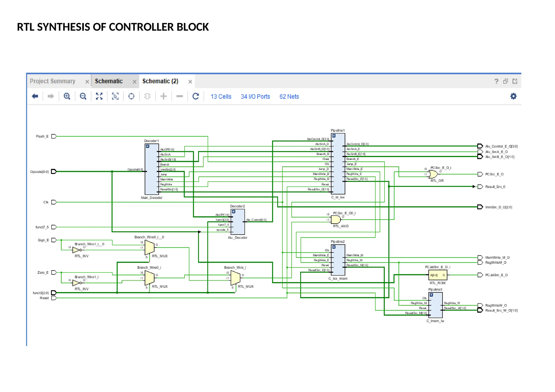The width and height of the screenshot is (555, 392).
Task: Expand the Pipeline3 C_Imem_Iw block
Action: point(431,295)
